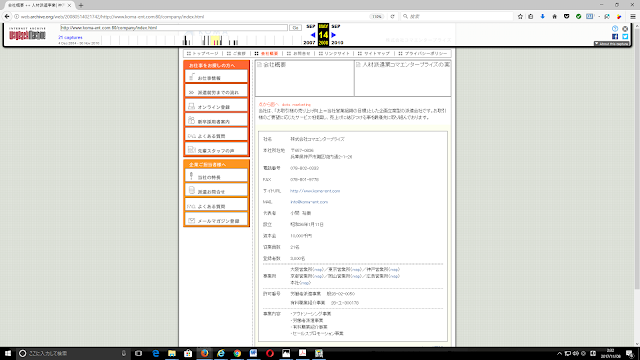Open File Explorer from the taskbar
The height and width of the screenshot is (360, 640).
pos(172,353)
